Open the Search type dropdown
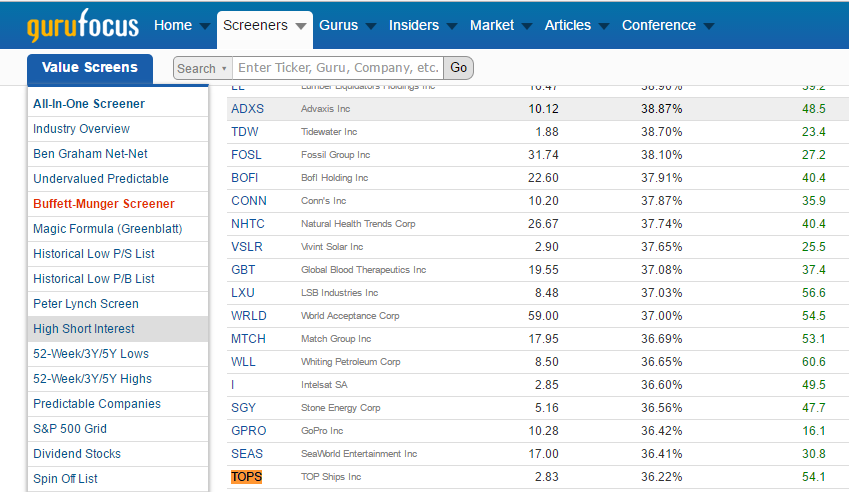The width and height of the screenshot is (849, 492). coord(202,68)
